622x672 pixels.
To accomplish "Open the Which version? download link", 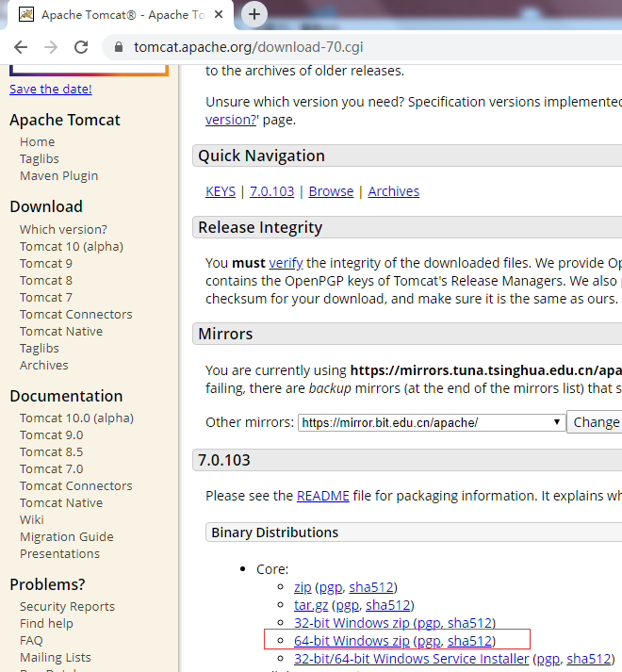I will click(63, 229).
